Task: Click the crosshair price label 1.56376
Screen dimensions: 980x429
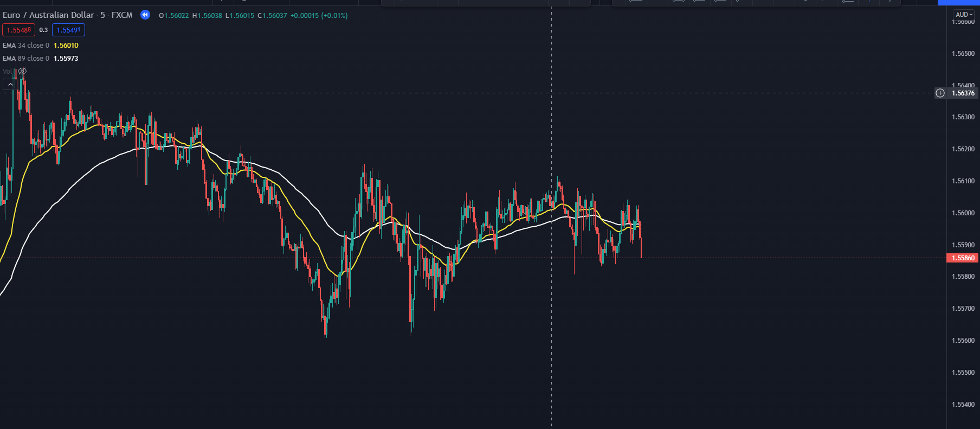Action: pos(963,93)
